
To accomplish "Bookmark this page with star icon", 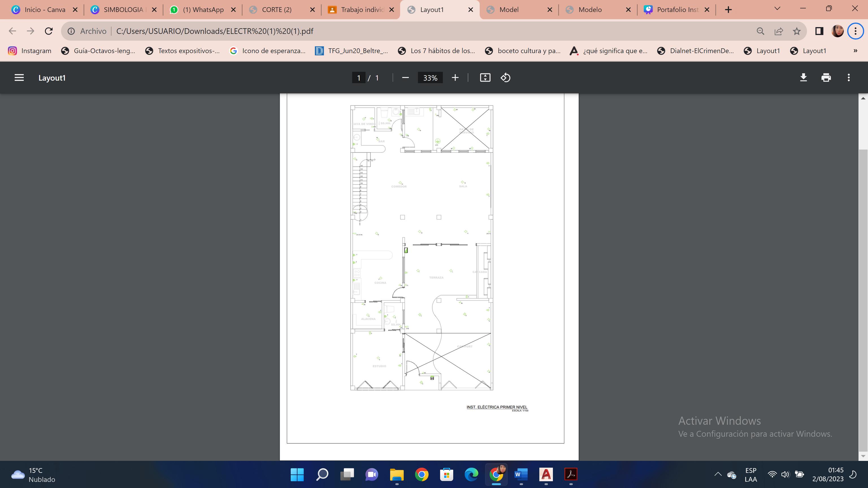I will pos(797,31).
